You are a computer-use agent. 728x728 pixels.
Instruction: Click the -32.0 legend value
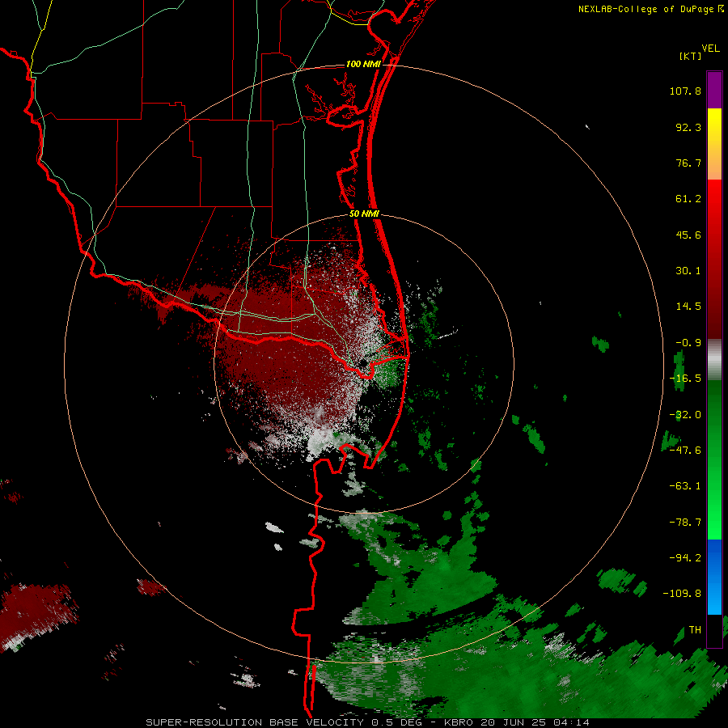tap(685, 415)
